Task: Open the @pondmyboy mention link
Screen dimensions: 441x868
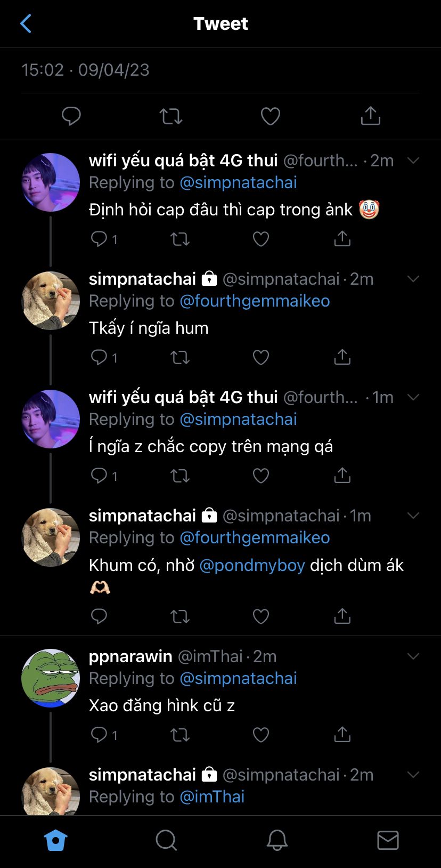Action: [252, 565]
